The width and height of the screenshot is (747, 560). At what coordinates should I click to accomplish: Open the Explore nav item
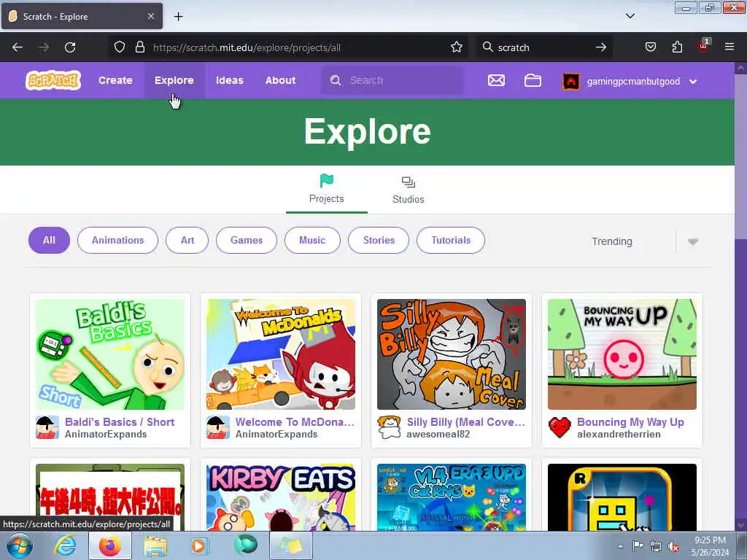[174, 80]
